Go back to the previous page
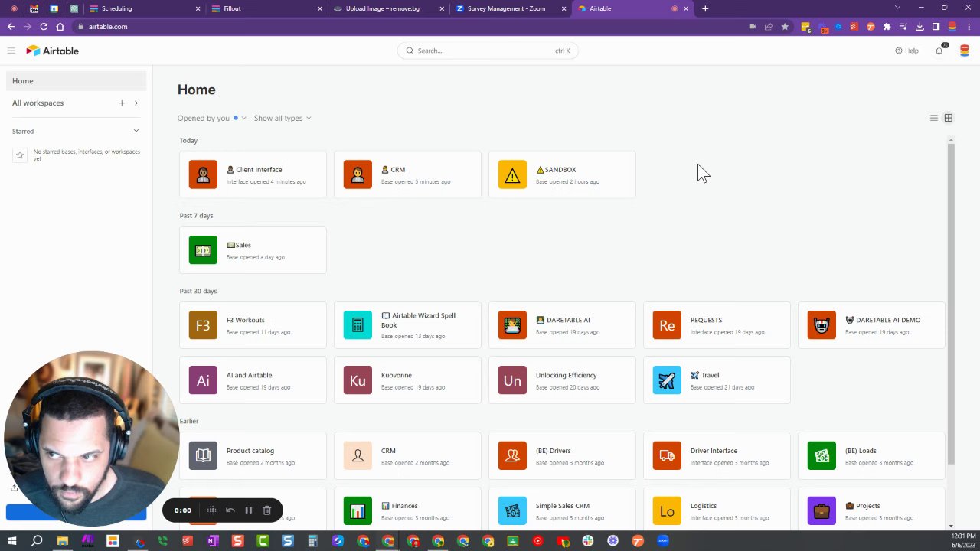Image resolution: width=980 pixels, height=551 pixels. (11, 27)
